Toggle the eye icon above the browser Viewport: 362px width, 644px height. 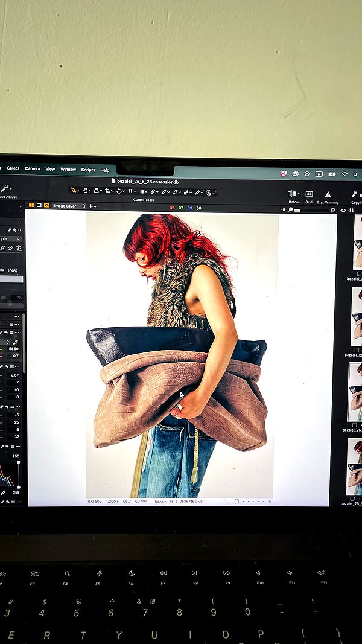click(x=343, y=210)
